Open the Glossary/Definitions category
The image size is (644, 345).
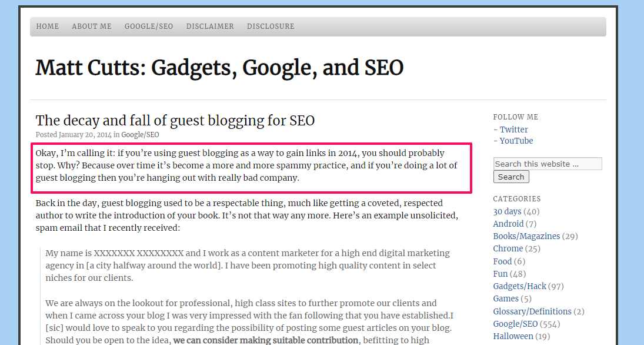[532, 311]
